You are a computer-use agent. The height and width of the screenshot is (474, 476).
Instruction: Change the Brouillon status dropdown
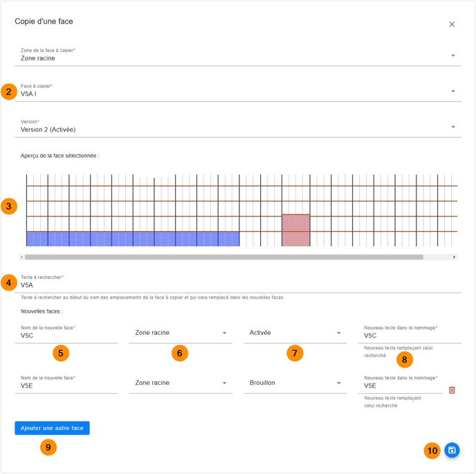294,383
